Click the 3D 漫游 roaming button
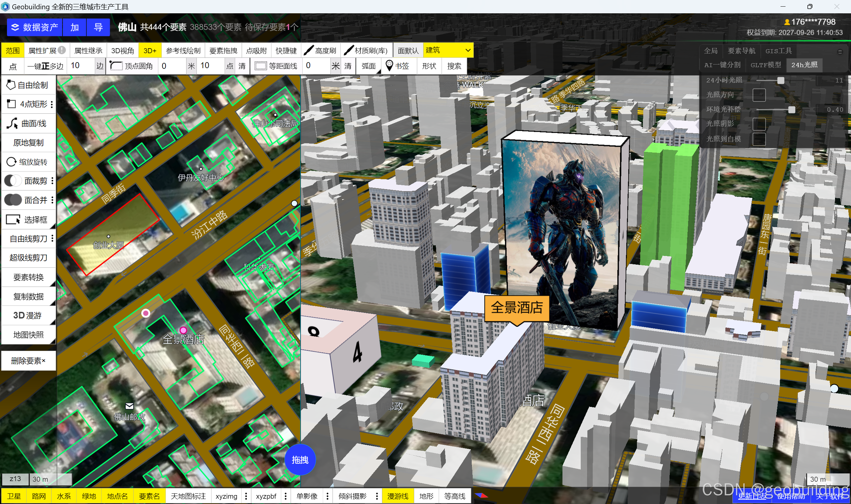 [x=29, y=315]
